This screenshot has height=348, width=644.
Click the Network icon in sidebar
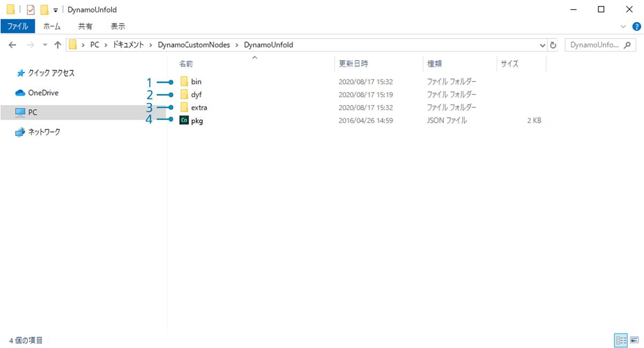pos(20,132)
